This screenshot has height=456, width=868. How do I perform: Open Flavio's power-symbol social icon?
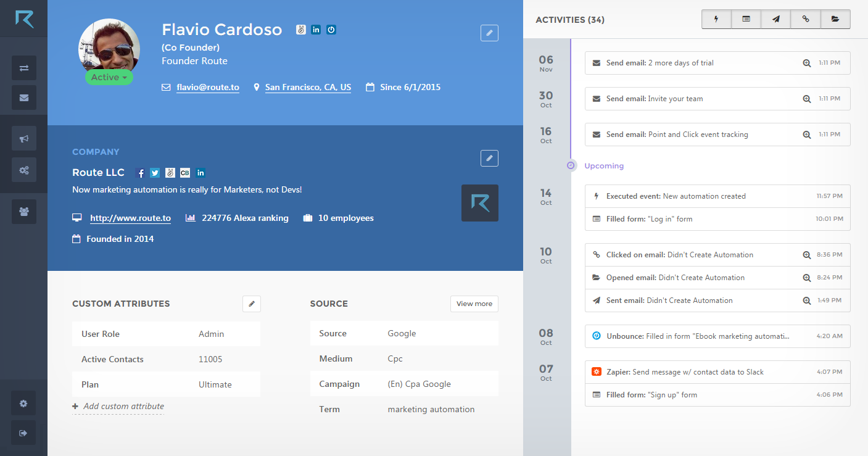(331, 30)
